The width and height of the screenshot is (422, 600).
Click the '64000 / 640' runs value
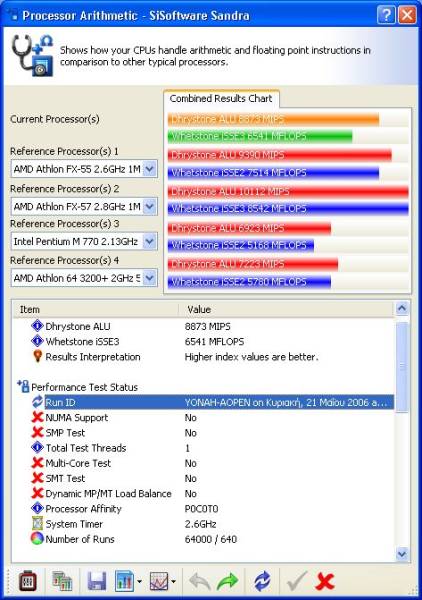pyautogui.click(x=211, y=539)
